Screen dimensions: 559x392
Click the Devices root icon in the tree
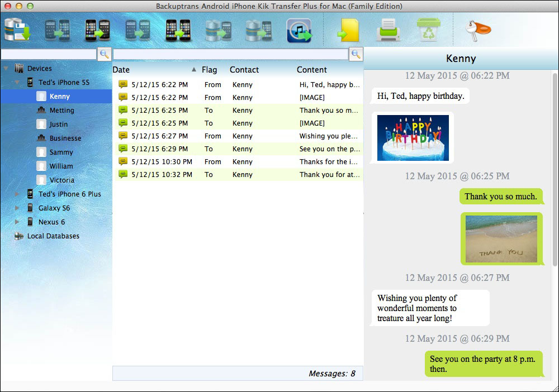point(19,68)
